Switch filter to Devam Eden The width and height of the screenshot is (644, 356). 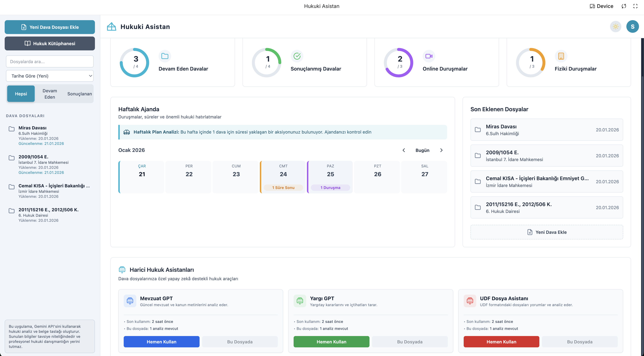[x=50, y=94]
